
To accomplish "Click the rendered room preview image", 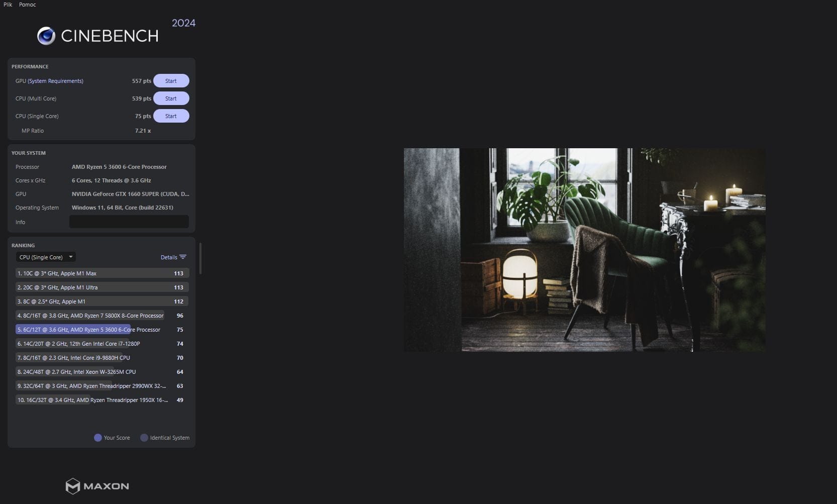I will pos(585,250).
